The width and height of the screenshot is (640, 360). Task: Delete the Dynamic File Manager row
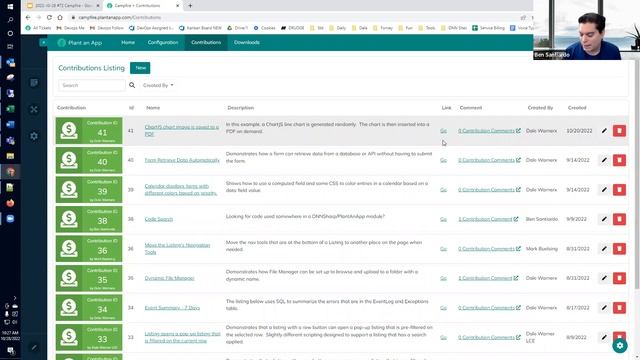pos(619,278)
